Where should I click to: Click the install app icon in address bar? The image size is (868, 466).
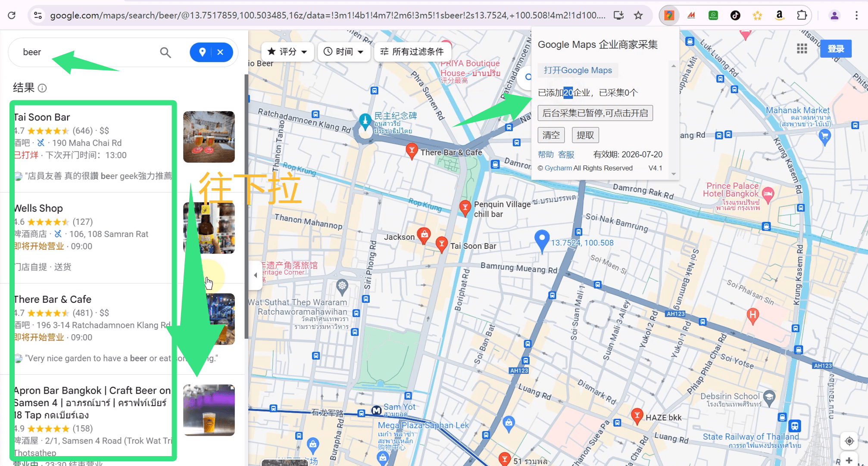(x=618, y=15)
